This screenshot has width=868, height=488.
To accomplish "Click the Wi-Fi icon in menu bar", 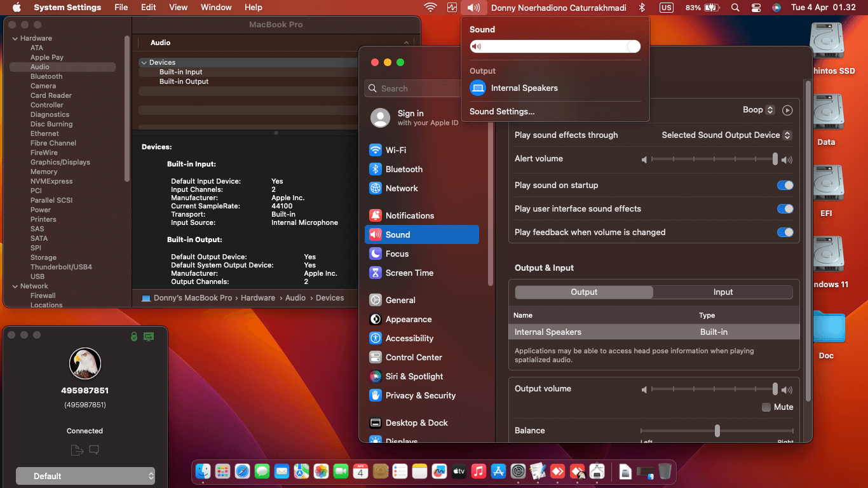I will [431, 8].
